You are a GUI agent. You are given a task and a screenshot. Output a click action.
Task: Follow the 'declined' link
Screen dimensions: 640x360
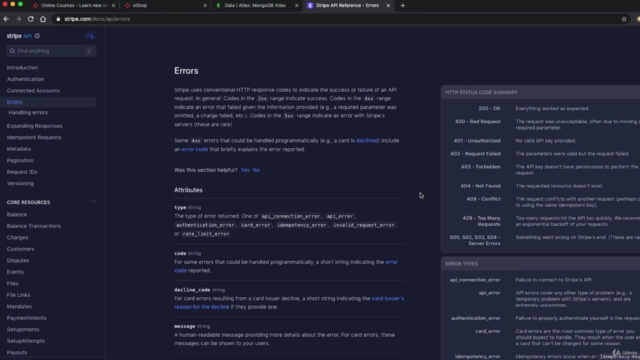click(368, 140)
